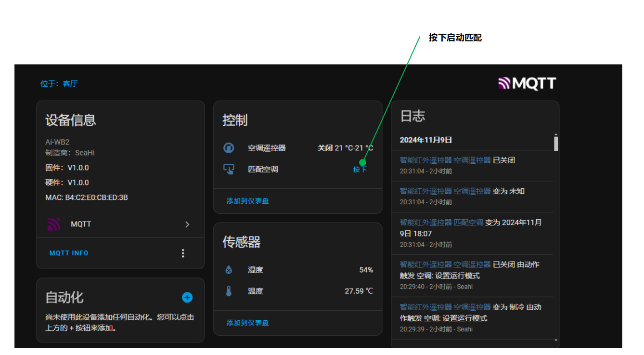Open the 客厅 area link
This screenshot has height=355, width=644.
point(70,83)
